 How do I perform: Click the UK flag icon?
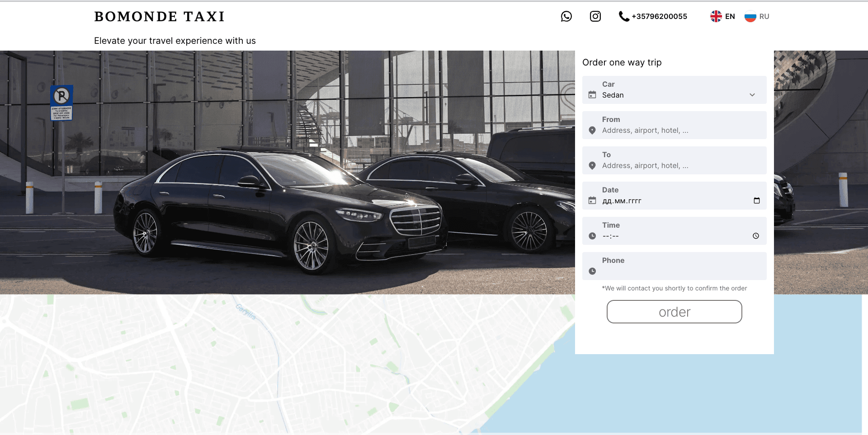(716, 17)
